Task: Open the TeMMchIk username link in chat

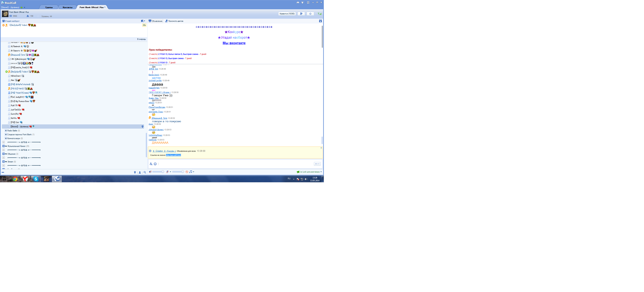Action: point(152,140)
